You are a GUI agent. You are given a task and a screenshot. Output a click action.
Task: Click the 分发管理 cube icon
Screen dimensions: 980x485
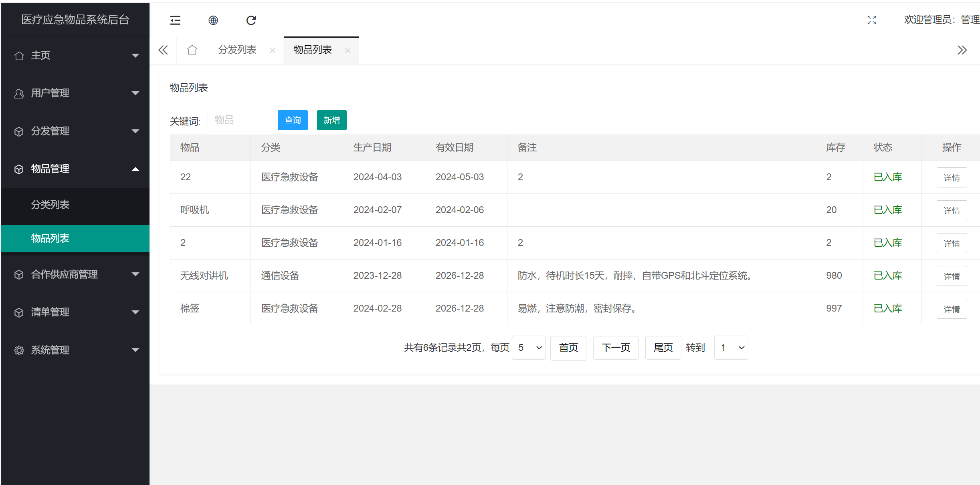18,131
